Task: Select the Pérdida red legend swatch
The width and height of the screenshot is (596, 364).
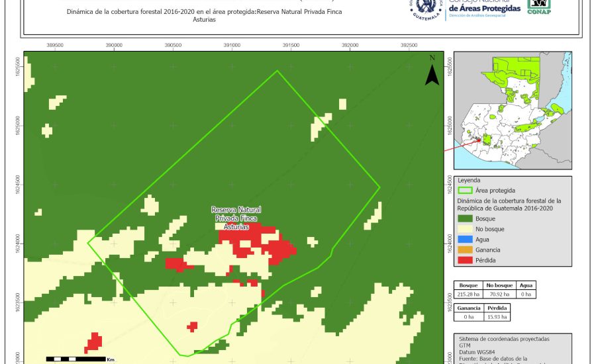Action: [x=466, y=260]
